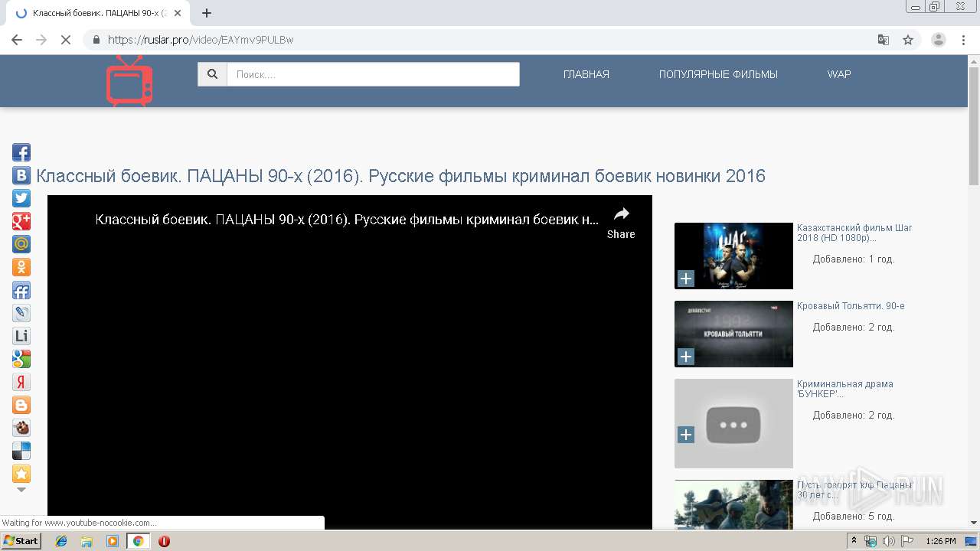The image size is (980, 551).
Task: Open volume speaker tray icon
Action: coord(888,541)
